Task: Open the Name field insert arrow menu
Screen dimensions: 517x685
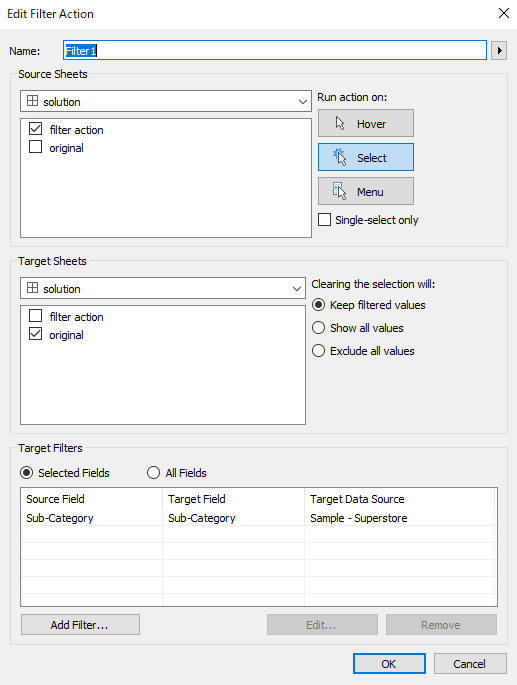Action: point(499,51)
